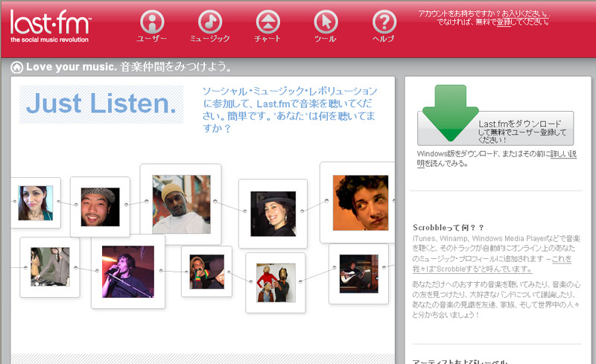The width and height of the screenshot is (596, 364).
Task: Click the Last.fmをダウンロード button
Action: tap(495, 129)
